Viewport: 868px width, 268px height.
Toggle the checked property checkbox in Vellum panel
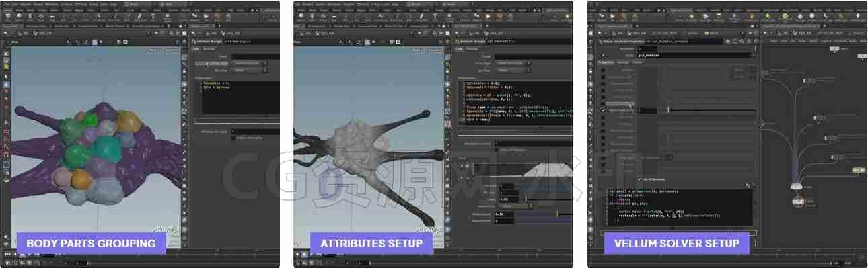[x=602, y=110]
